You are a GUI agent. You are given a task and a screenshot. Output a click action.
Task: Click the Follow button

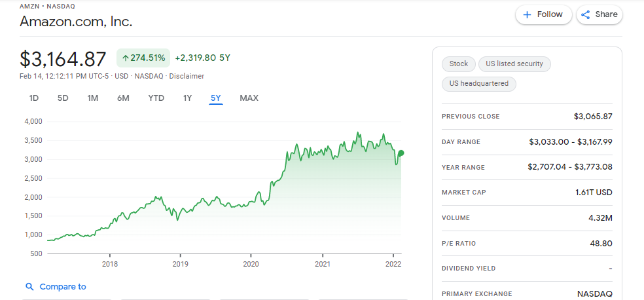click(x=544, y=15)
